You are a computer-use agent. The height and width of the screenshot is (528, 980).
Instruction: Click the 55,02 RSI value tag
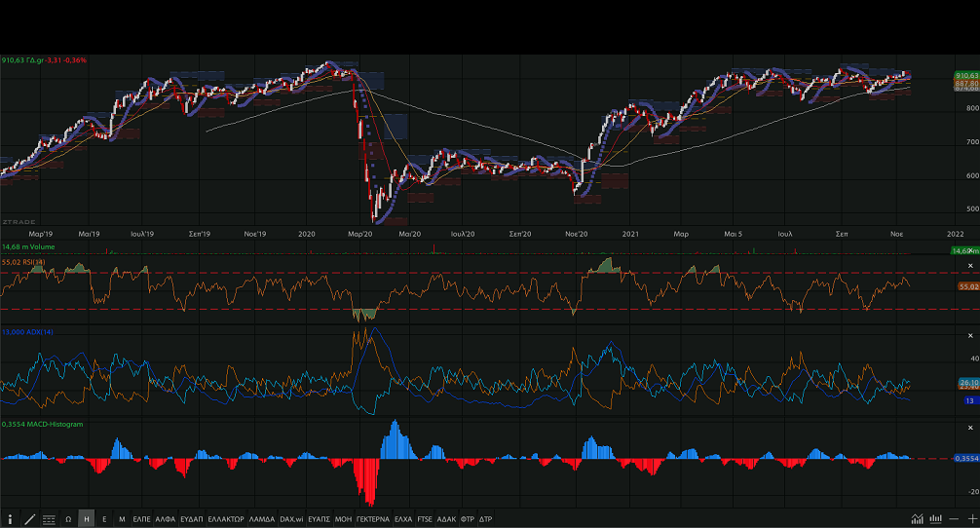(x=968, y=286)
